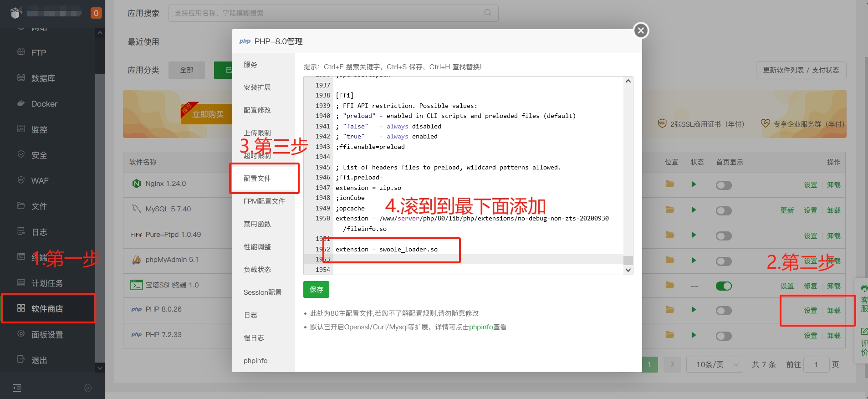Open the Nginx 1.24.0 folder icon
This screenshot has height=399, width=868.
pos(669,184)
